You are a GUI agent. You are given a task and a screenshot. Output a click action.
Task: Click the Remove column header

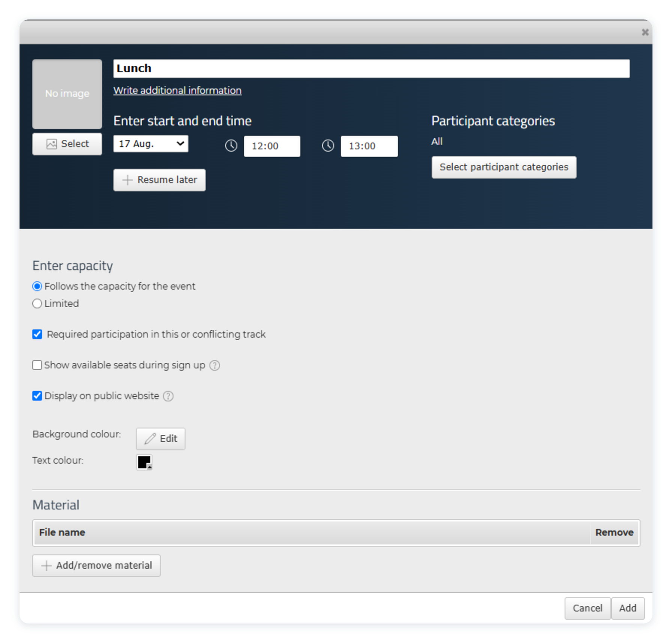coord(614,532)
